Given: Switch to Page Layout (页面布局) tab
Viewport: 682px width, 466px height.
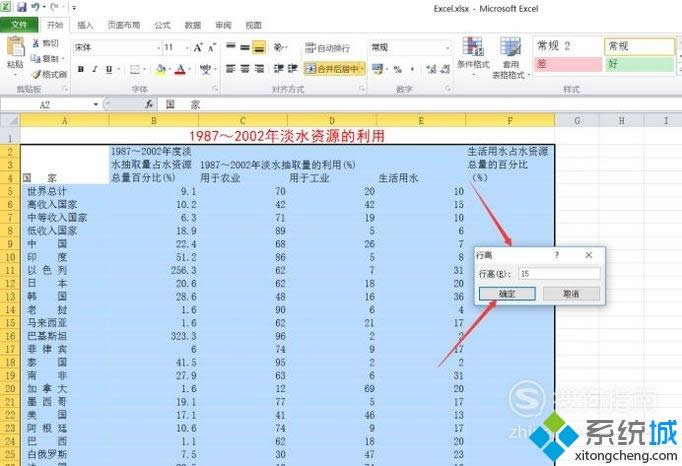Looking at the screenshot, I should 124,25.
